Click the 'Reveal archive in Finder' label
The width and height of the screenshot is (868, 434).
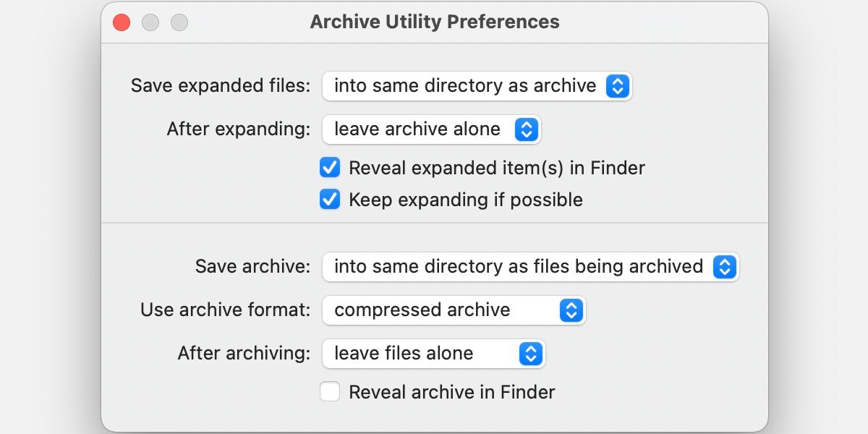point(452,391)
